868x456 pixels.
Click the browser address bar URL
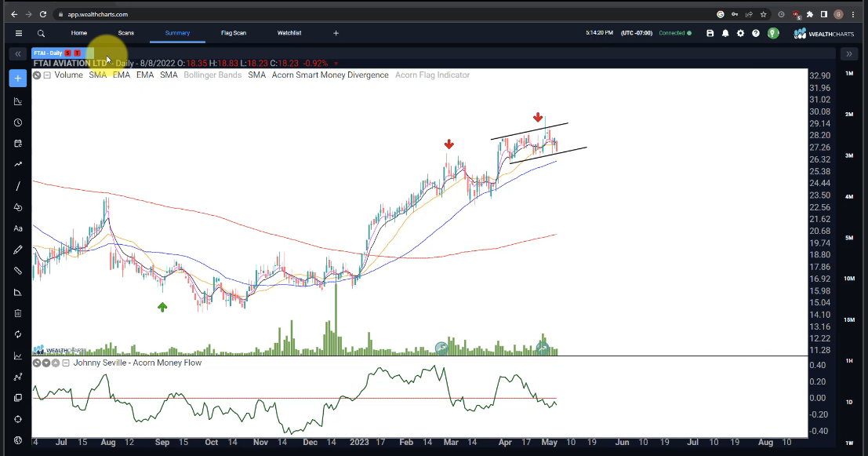(97, 14)
